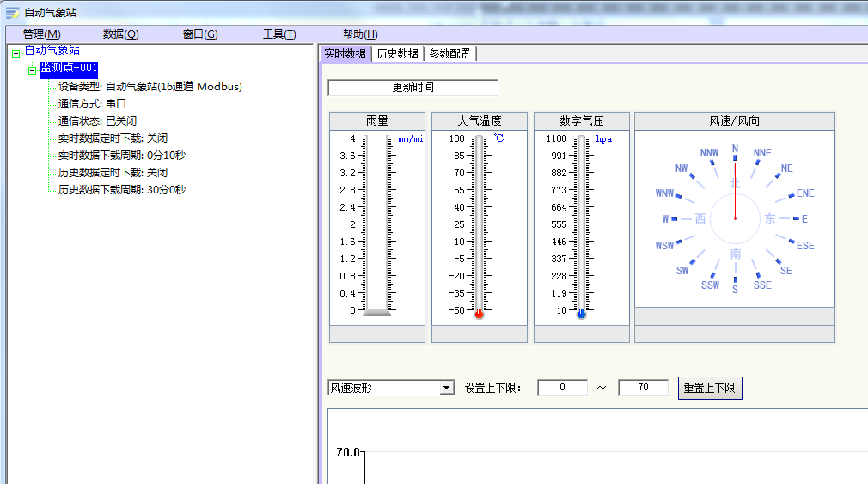
Task: Open the 工具(T) menu
Action: pos(279,34)
